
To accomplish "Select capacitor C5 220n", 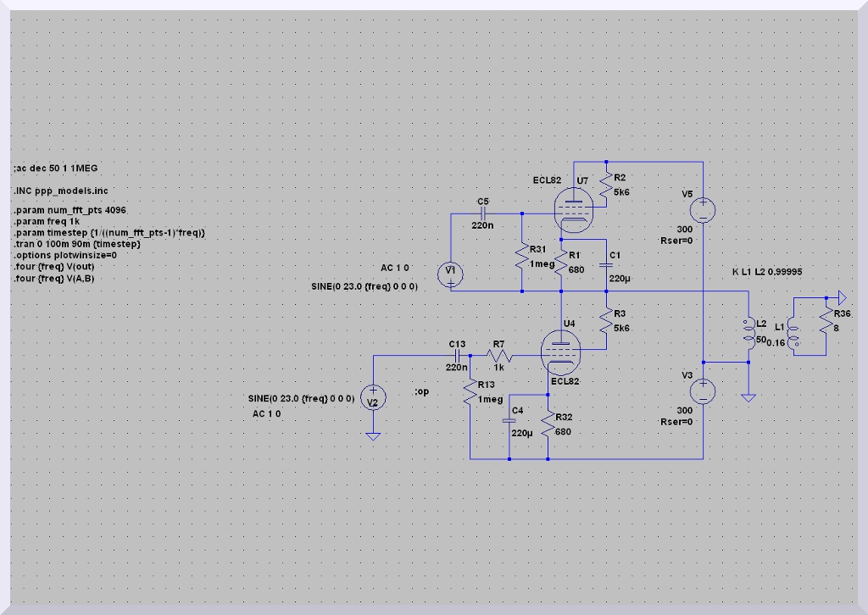I will tap(482, 213).
